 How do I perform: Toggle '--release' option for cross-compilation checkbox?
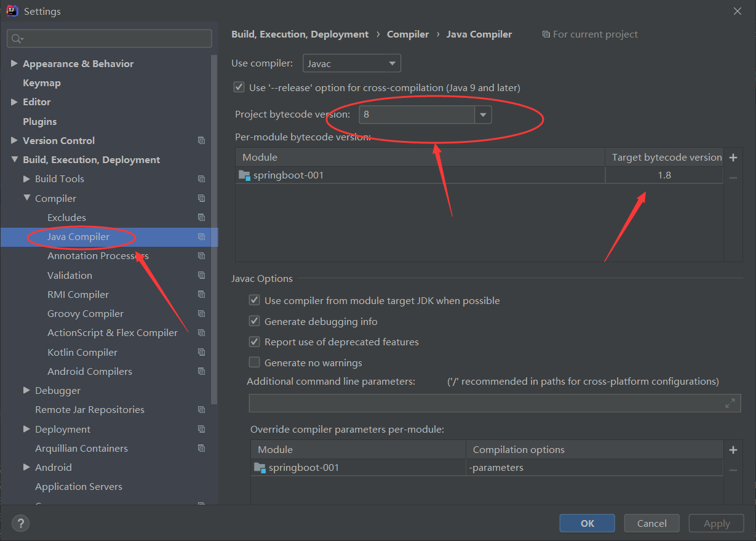point(239,87)
